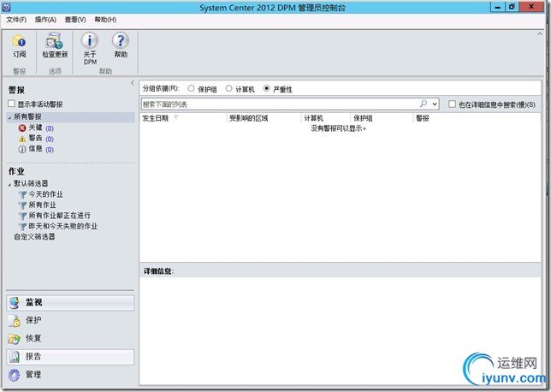This screenshot has width=551, height=392.
Task: Open the 帮助(H) menu
Action: coord(105,20)
